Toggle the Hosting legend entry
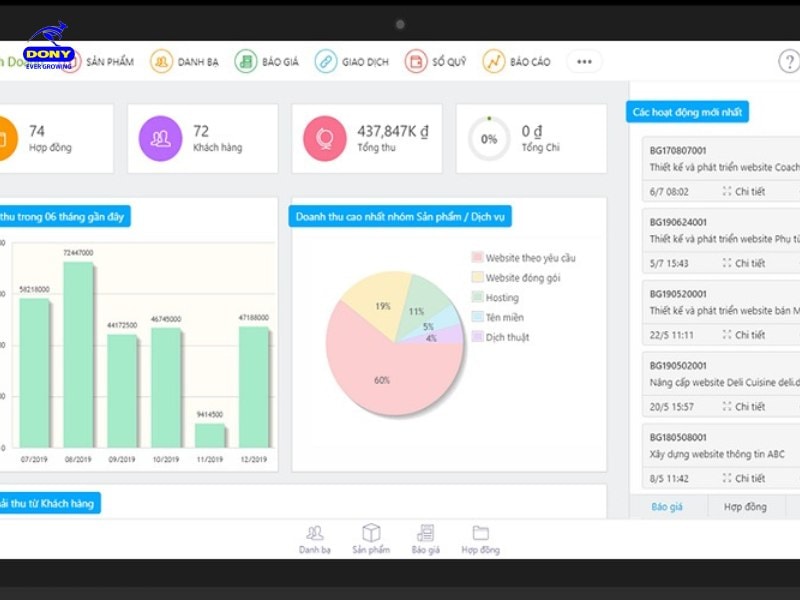The height and width of the screenshot is (600, 800). click(x=502, y=297)
